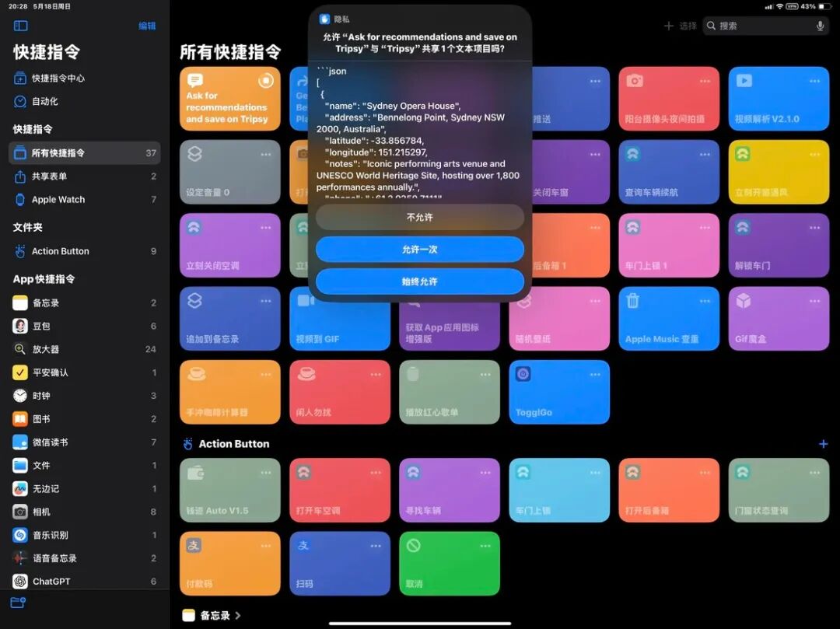The image size is (840, 629).
Task: Go to 自动化 in the sidebar
Action: 85,101
